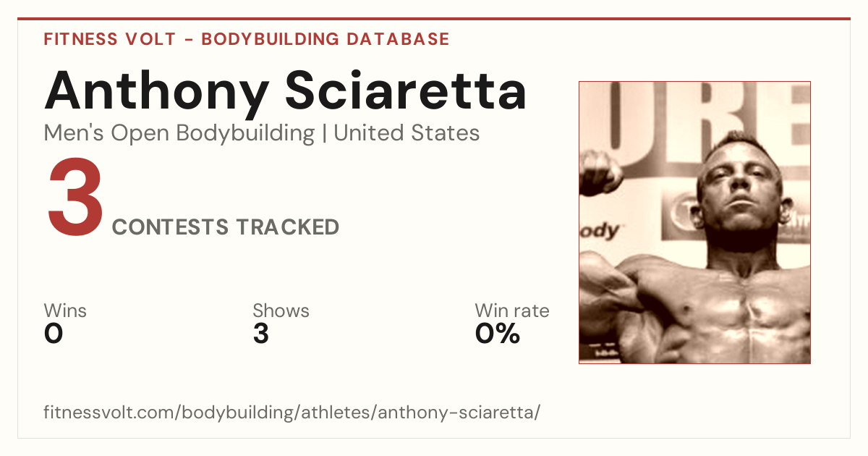Select the "CONTESTS TRACKED" label

(226, 227)
